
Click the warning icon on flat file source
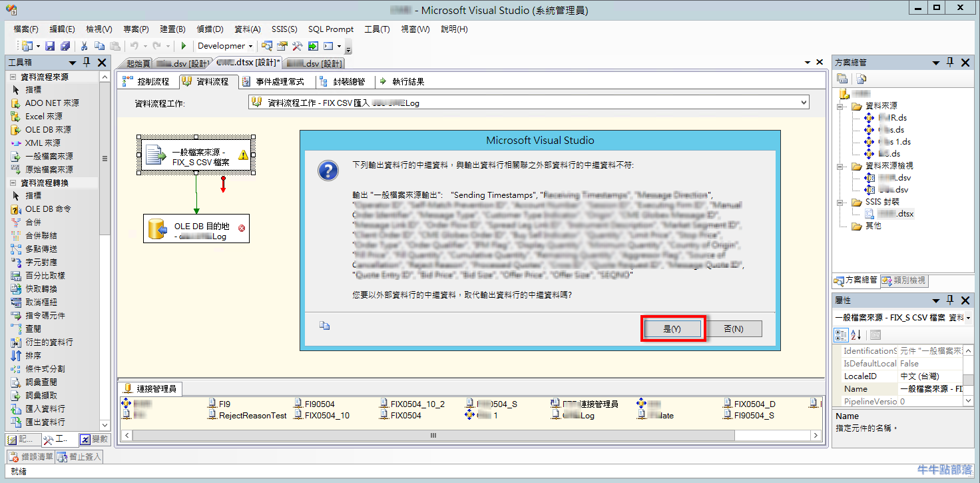[x=243, y=155]
